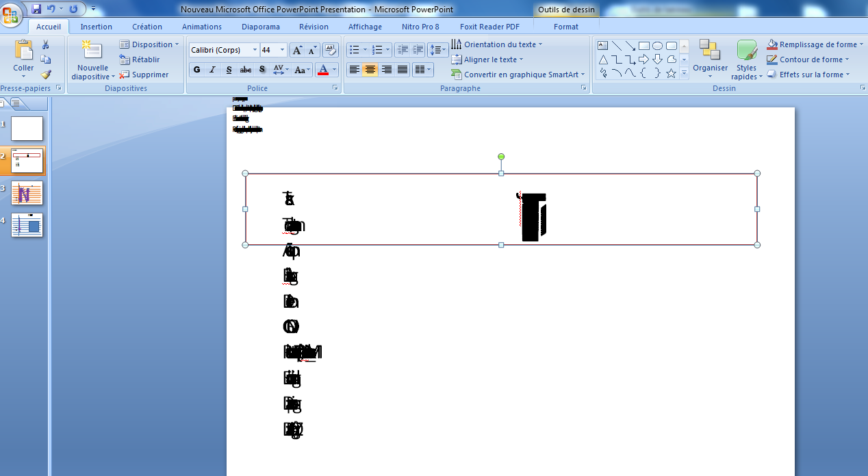Pick the text box shape
This screenshot has height=476, width=868.
click(x=603, y=46)
